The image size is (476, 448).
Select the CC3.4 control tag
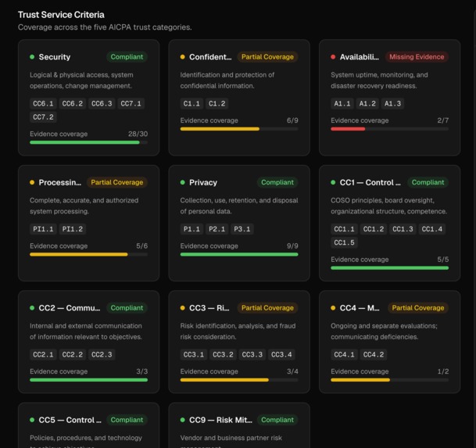point(281,354)
